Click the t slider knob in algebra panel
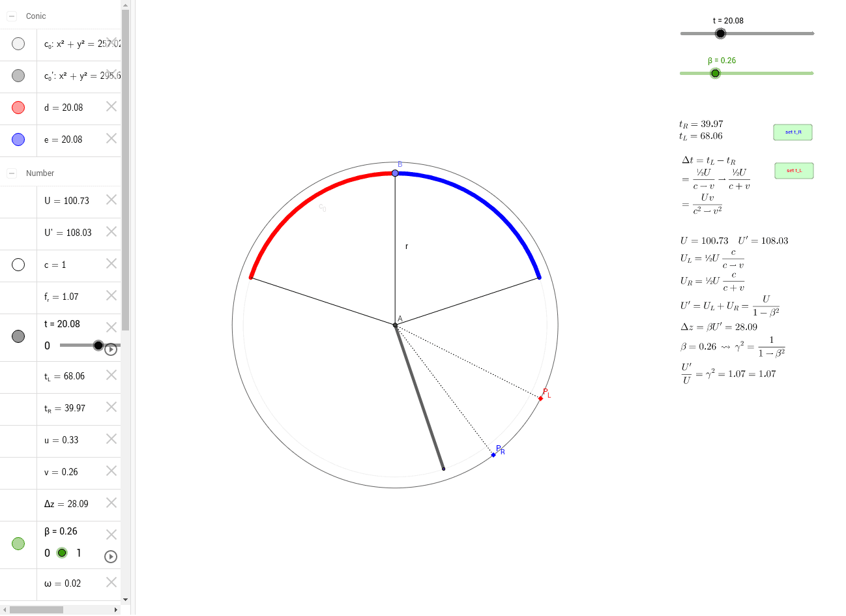Image resolution: width=846 pixels, height=616 pixels. point(98,345)
